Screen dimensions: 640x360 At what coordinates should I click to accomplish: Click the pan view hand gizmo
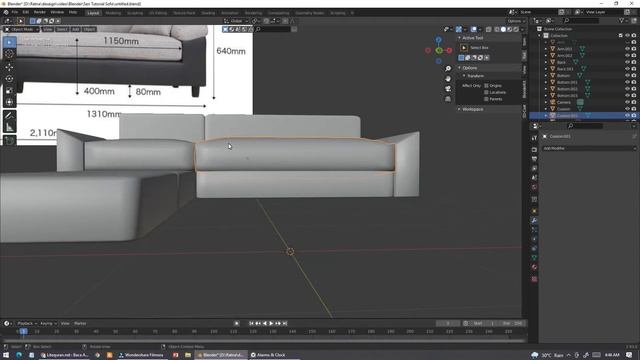click(448, 79)
